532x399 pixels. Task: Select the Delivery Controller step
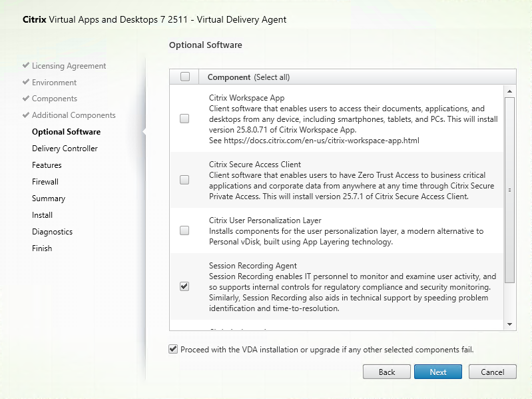pos(65,149)
